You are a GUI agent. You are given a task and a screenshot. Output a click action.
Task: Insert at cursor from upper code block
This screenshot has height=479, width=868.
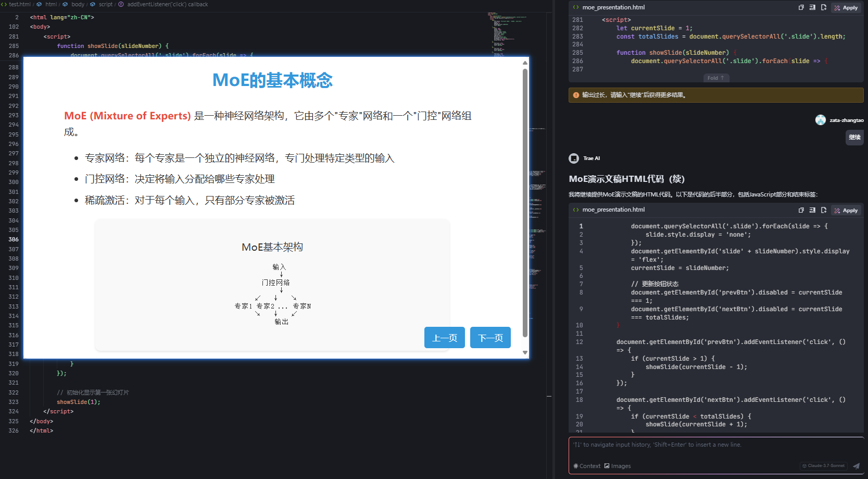point(812,7)
